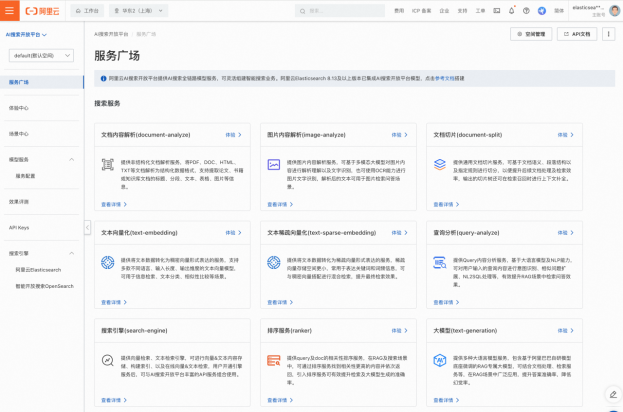Click 体验 on the query-analyze card
Viewport: 623px width, 412px height.
(x=565, y=233)
